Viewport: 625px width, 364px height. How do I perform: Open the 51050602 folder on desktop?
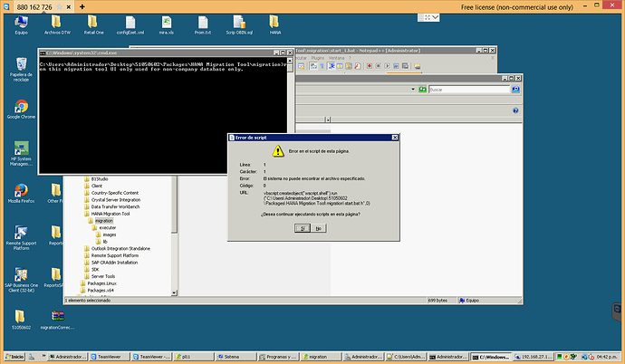[x=21, y=320]
